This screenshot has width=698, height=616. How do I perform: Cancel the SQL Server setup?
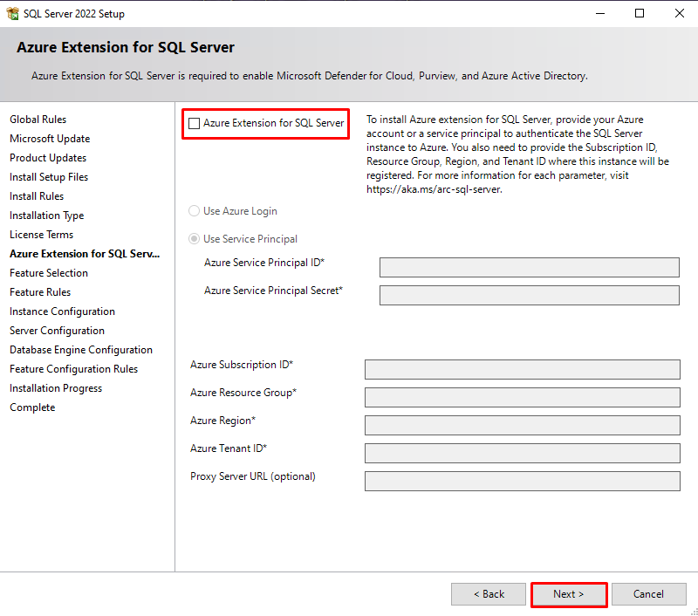click(649, 594)
